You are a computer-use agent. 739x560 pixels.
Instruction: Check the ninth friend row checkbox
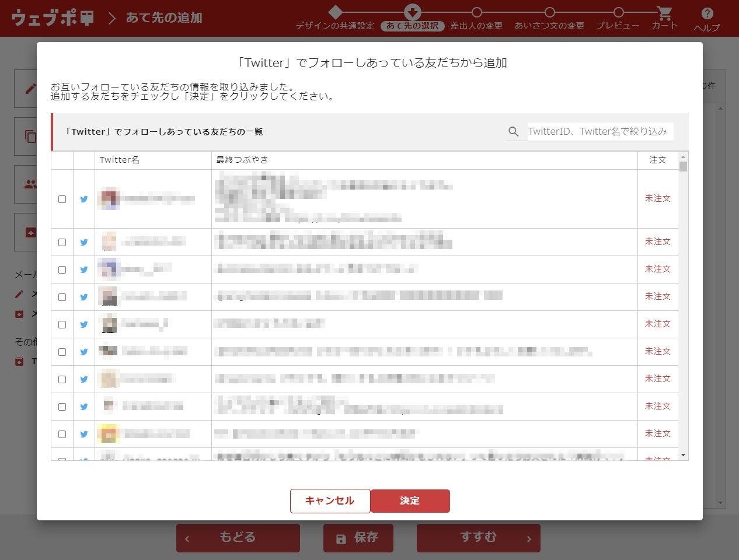click(x=62, y=434)
